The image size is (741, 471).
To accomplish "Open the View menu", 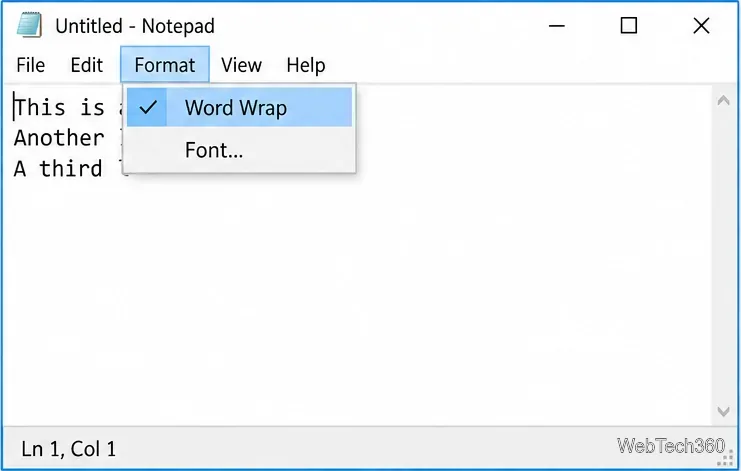I will click(241, 65).
